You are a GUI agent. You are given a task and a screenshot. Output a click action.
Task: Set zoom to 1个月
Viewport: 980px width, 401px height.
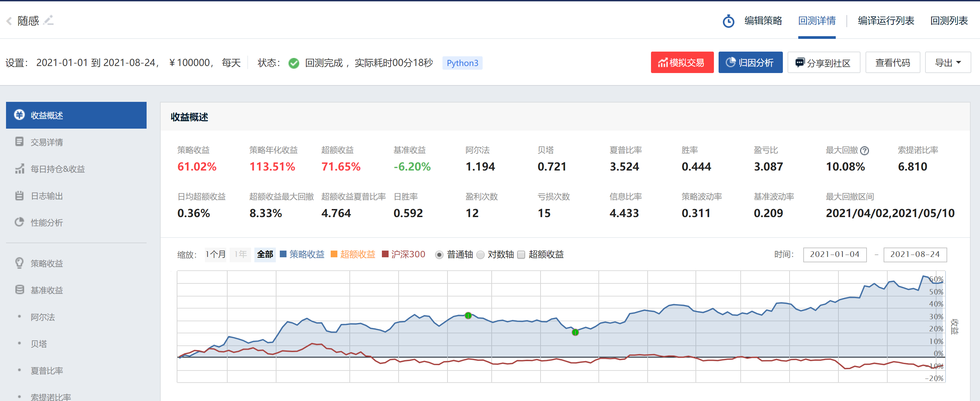pyautogui.click(x=215, y=254)
